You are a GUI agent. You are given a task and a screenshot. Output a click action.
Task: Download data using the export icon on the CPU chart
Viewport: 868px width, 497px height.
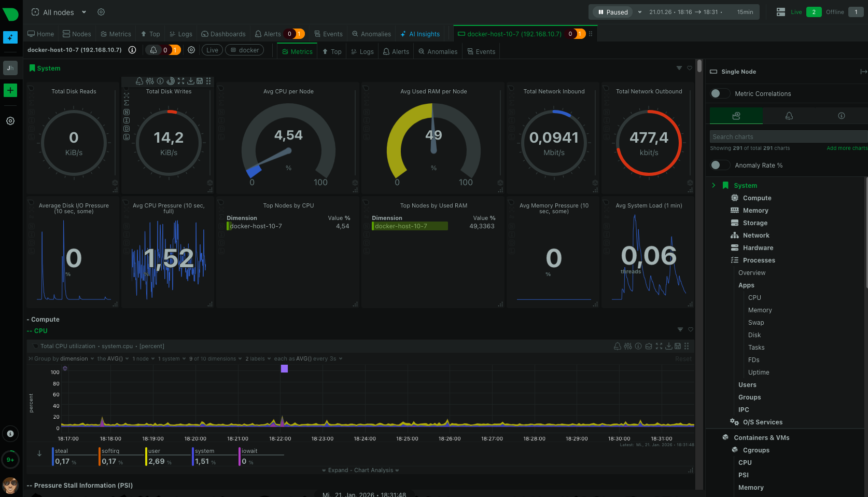click(x=669, y=346)
